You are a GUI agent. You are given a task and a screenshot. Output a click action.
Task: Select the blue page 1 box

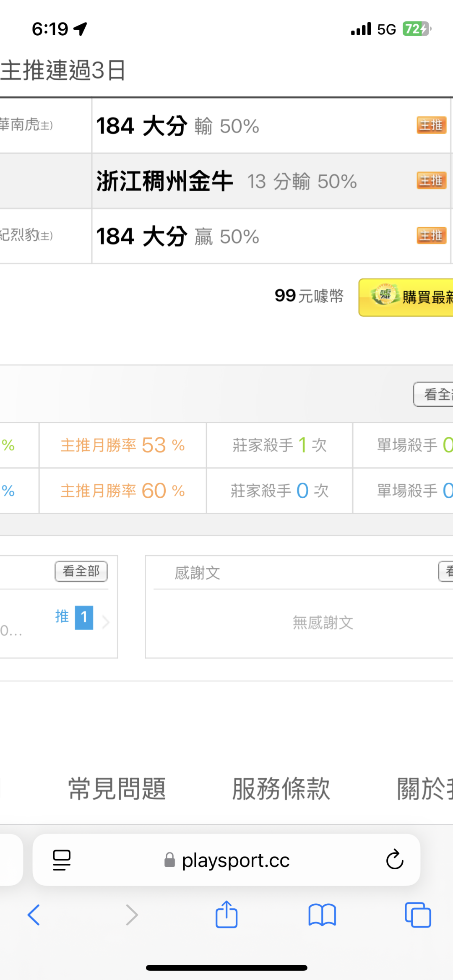click(84, 617)
